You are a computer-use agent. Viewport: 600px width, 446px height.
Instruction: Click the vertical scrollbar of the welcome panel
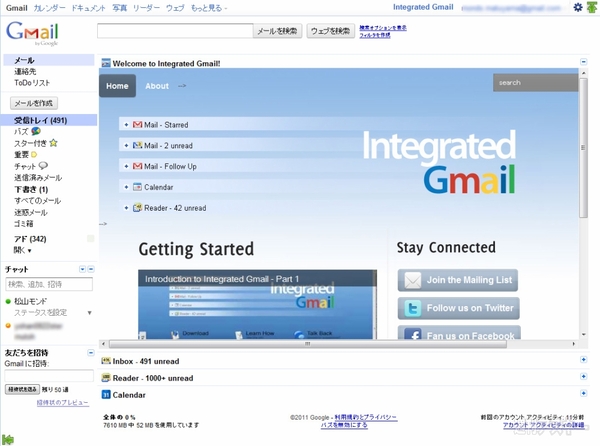point(583,148)
